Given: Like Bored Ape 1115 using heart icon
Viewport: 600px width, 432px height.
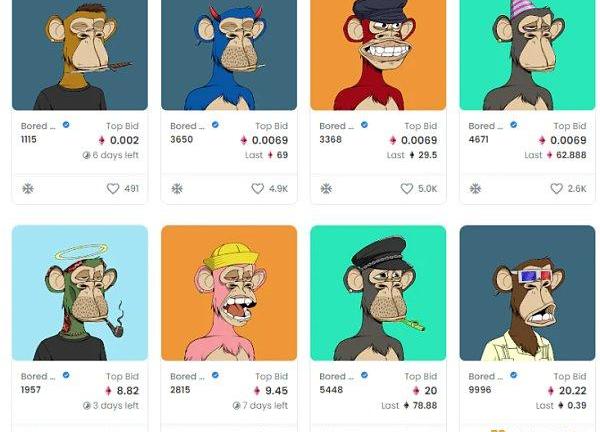Looking at the screenshot, I should pos(112,188).
